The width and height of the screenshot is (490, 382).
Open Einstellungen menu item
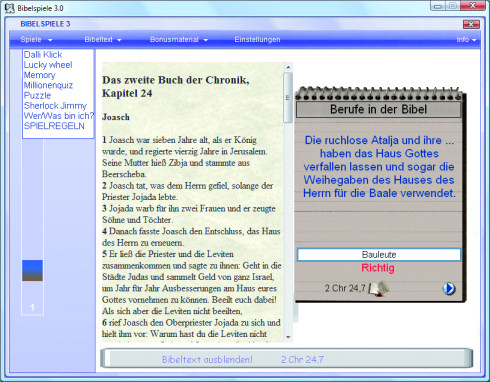click(x=257, y=40)
